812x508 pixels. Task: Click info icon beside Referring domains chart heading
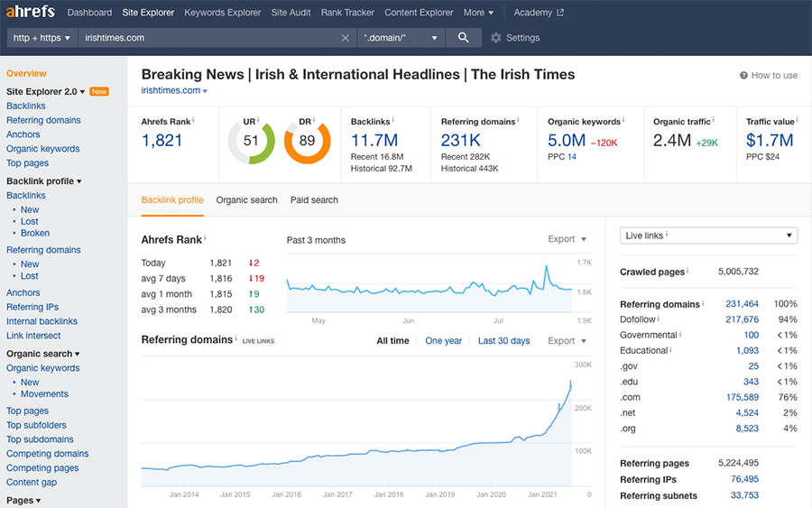pyautogui.click(x=236, y=338)
